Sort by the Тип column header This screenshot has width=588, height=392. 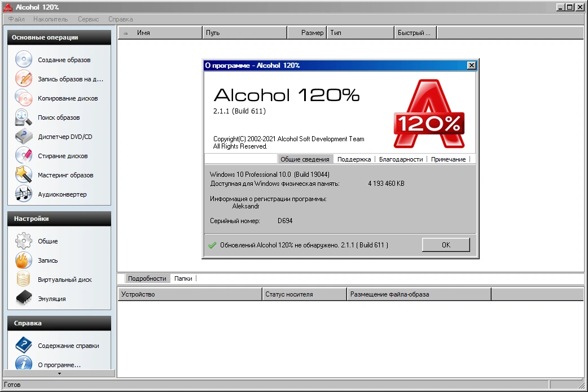coord(361,33)
